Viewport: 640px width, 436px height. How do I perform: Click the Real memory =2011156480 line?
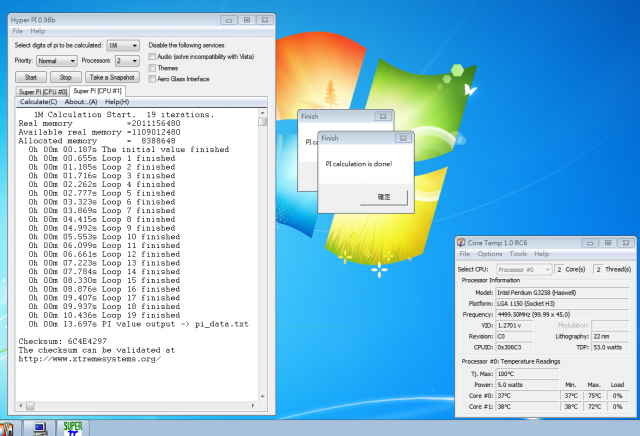click(x=99, y=123)
